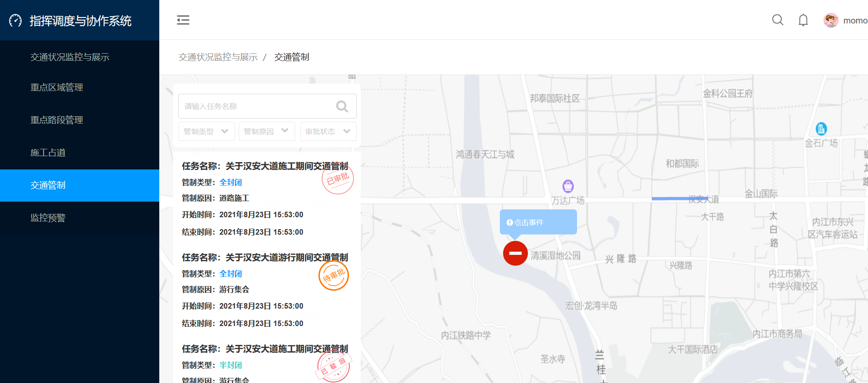Click the dashboard gauge logo icon
Screen dimensions: 868x383
[15, 21]
